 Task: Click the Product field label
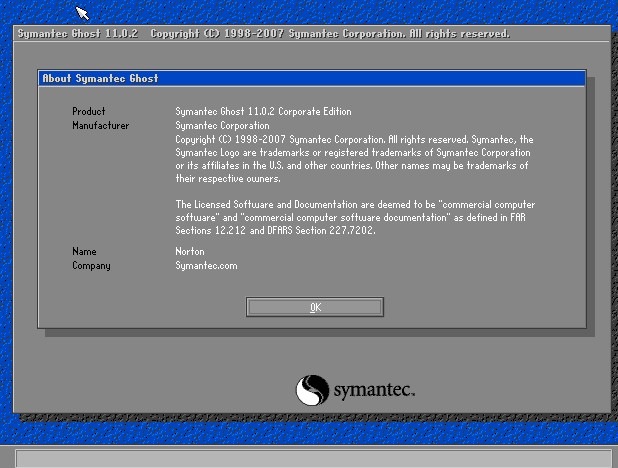(88, 111)
